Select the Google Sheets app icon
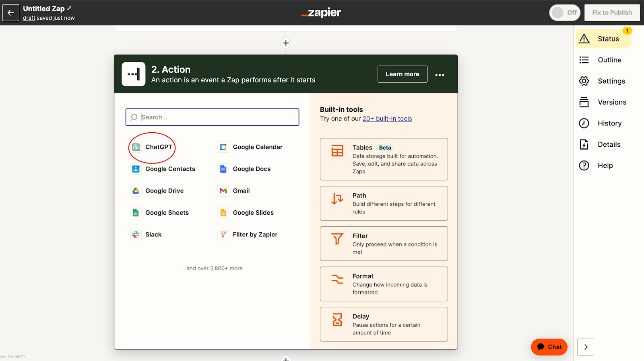This screenshot has height=361, width=644. click(136, 213)
